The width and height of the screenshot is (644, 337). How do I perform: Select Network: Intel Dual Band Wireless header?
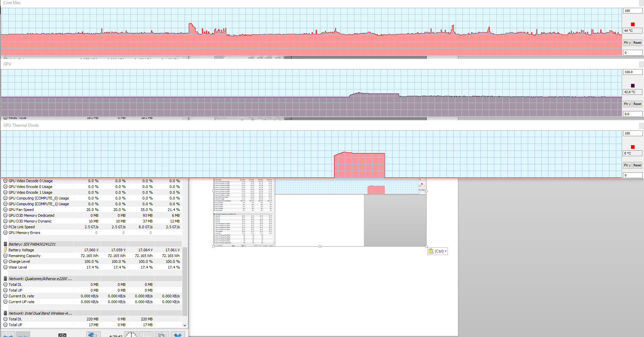pyautogui.click(x=40, y=313)
